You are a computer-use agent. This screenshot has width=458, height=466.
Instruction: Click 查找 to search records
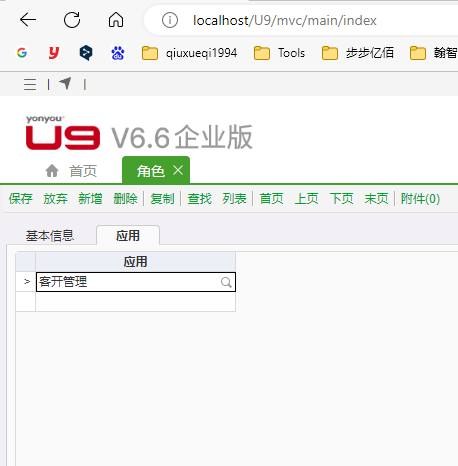click(x=199, y=199)
